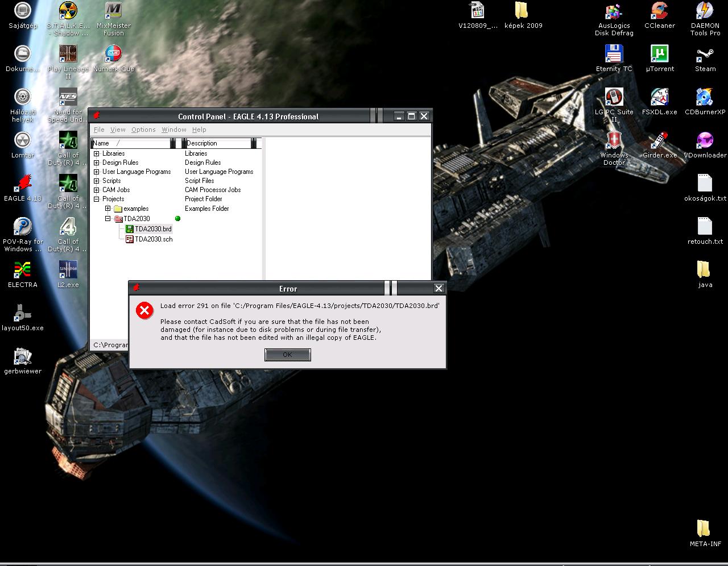This screenshot has height=566, width=728.
Task: Launch CDBurnerXP shortcut
Action: point(705,102)
